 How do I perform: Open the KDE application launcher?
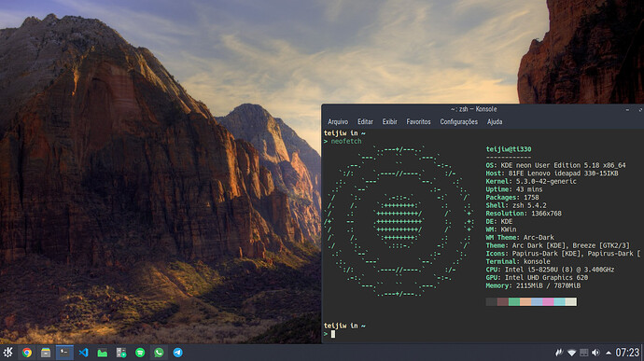point(7,353)
